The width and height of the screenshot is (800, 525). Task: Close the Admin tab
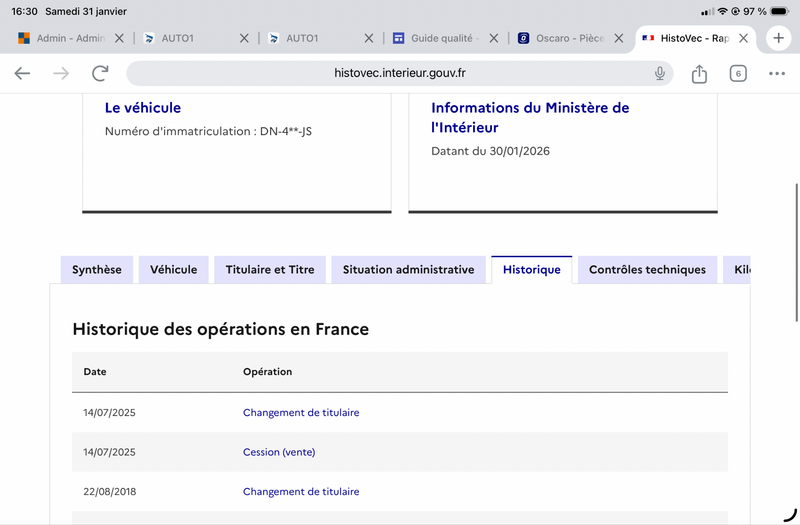point(119,38)
